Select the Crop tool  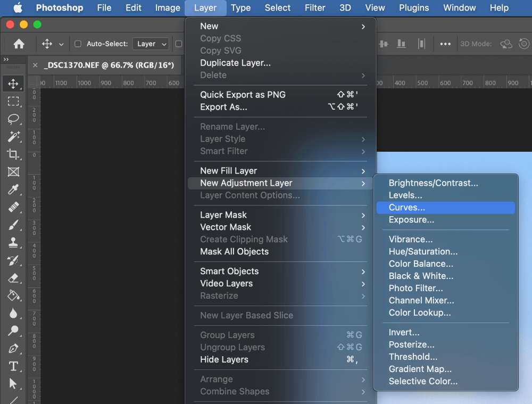click(x=13, y=154)
